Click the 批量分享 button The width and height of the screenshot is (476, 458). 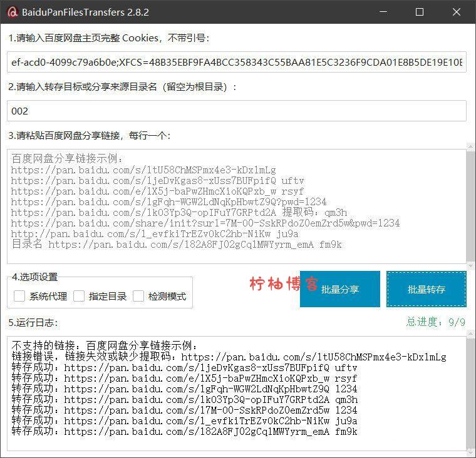[x=339, y=289]
